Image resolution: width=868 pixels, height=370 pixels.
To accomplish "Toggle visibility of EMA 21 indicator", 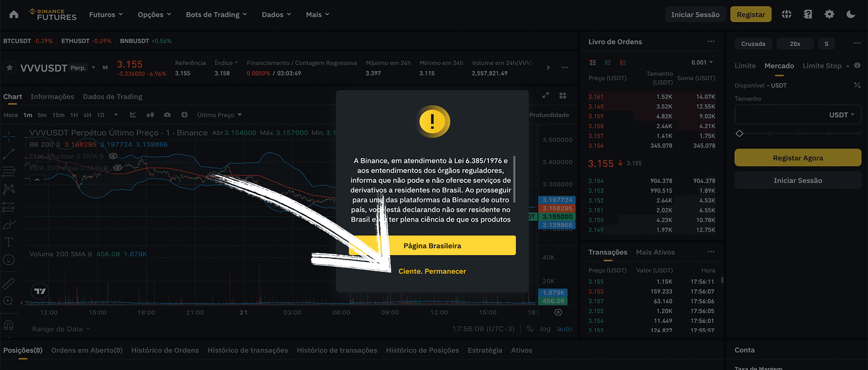I will coord(113,156).
